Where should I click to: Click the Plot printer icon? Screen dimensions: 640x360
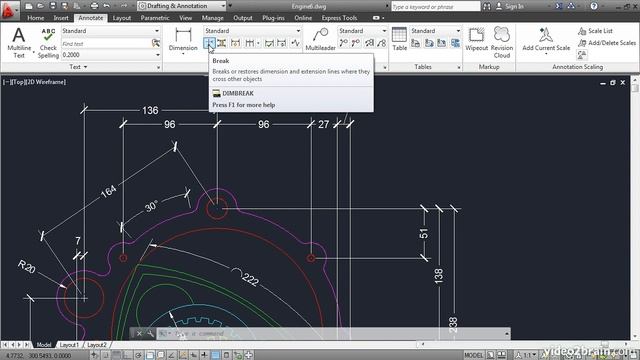(94, 6)
